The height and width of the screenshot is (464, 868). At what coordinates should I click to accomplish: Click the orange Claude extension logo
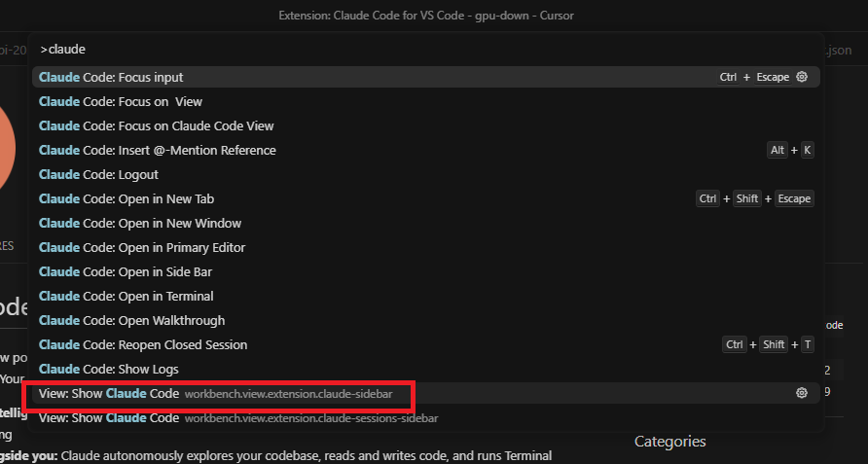point(7,148)
